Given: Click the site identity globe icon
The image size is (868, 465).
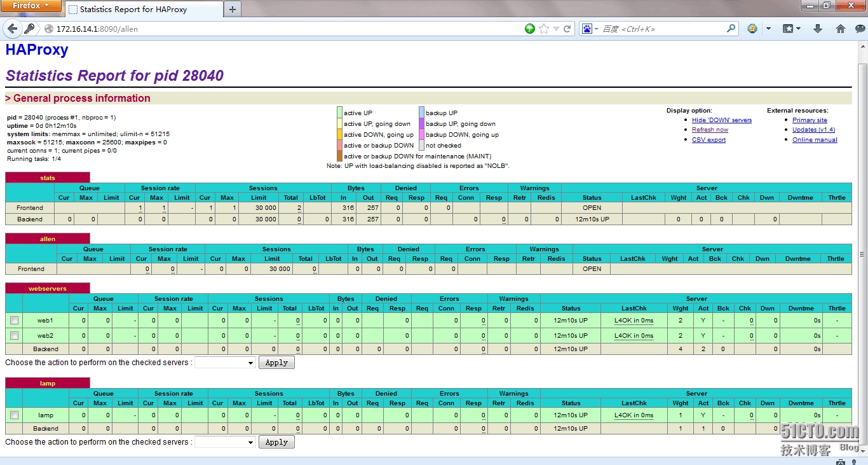Looking at the screenshot, I should pos(48,29).
